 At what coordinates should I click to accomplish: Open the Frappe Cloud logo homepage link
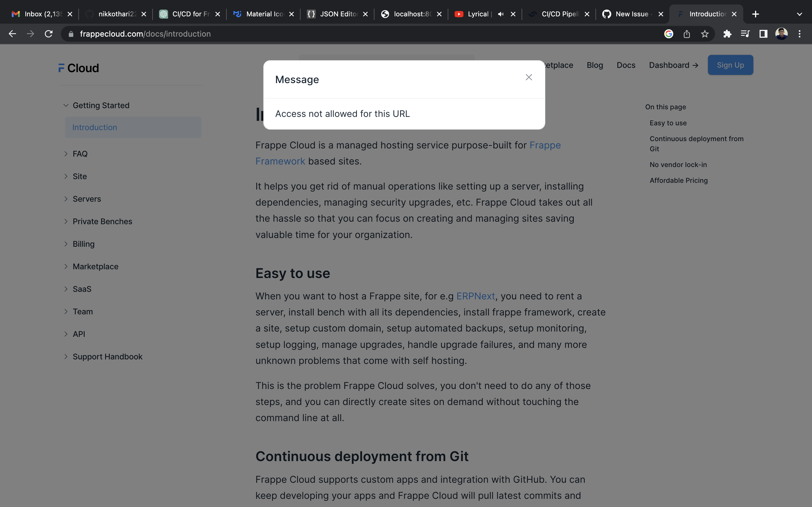[78, 68]
